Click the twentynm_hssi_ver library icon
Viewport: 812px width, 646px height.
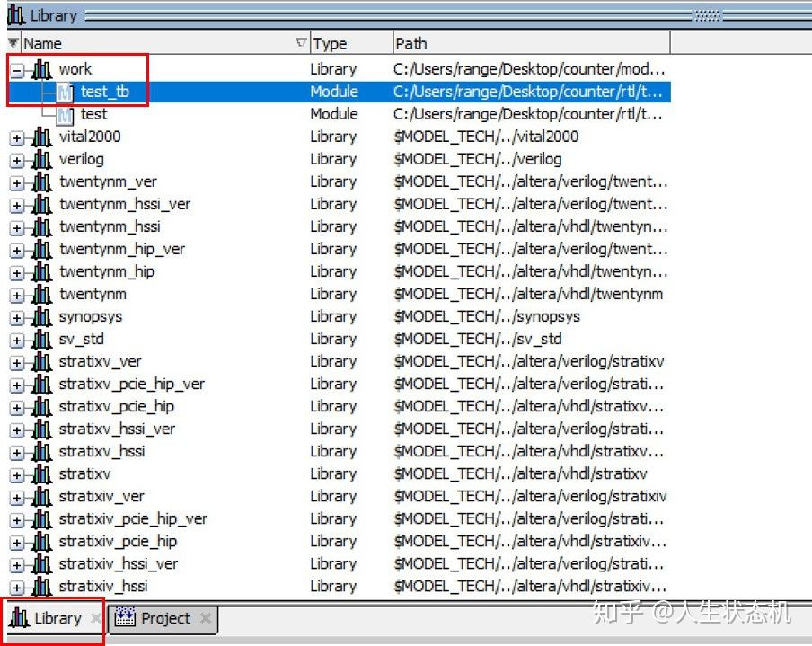(41, 205)
